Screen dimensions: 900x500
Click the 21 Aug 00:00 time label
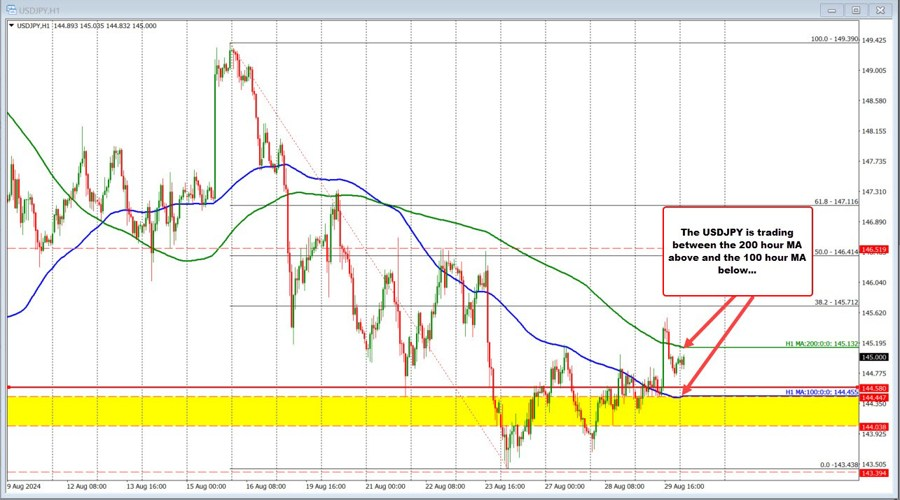[x=385, y=486]
